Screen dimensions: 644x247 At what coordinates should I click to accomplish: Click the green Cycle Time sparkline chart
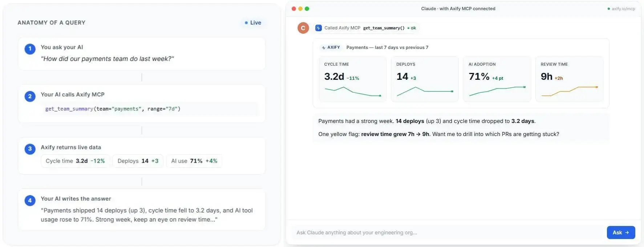pyautogui.click(x=353, y=92)
